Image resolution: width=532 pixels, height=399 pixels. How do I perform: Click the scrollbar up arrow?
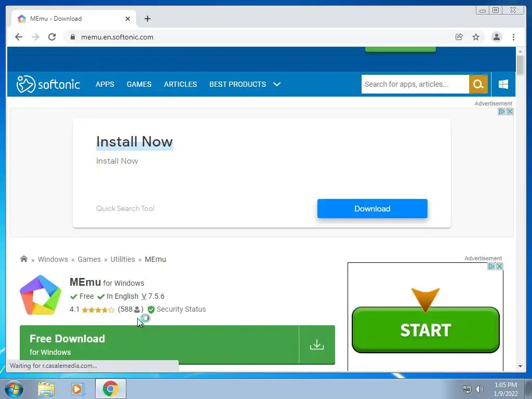pyautogui.click(x=520, y=51)
